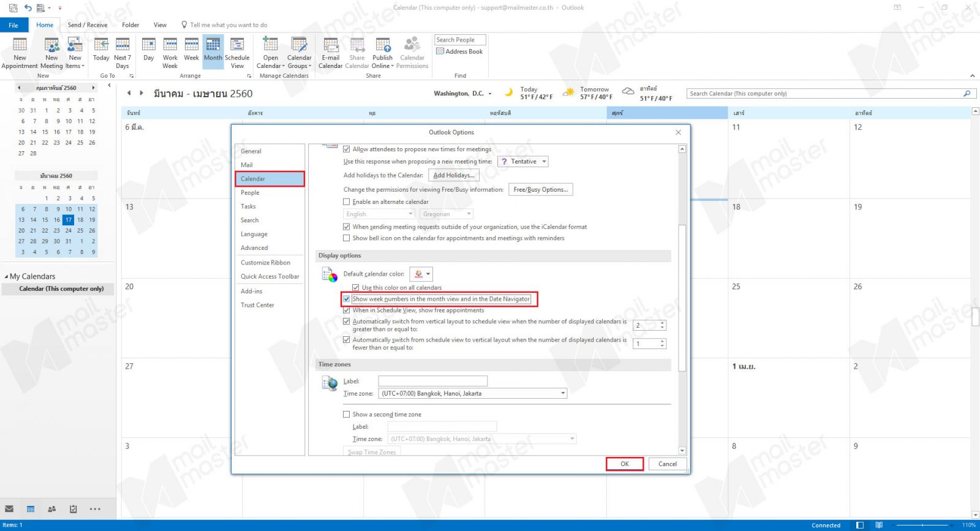Click the New Appointment ribbon icon
Image resolution: width=980 pixels, height=531 pixels.
pos(20,53)
